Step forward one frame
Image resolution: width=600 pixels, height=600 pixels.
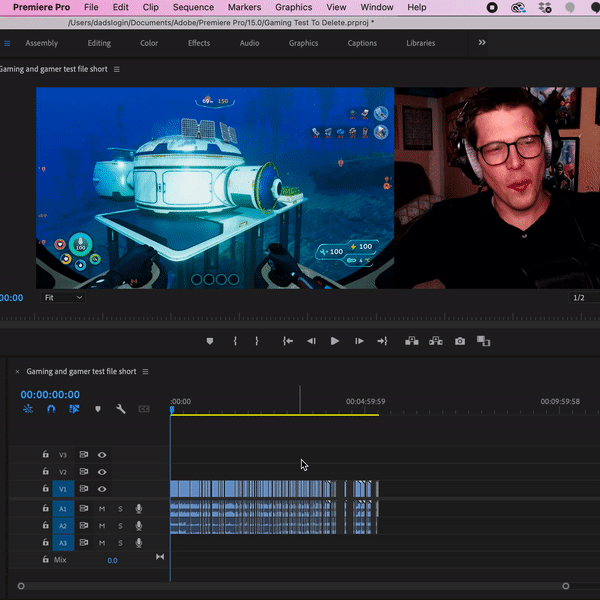tap(358, 341)
